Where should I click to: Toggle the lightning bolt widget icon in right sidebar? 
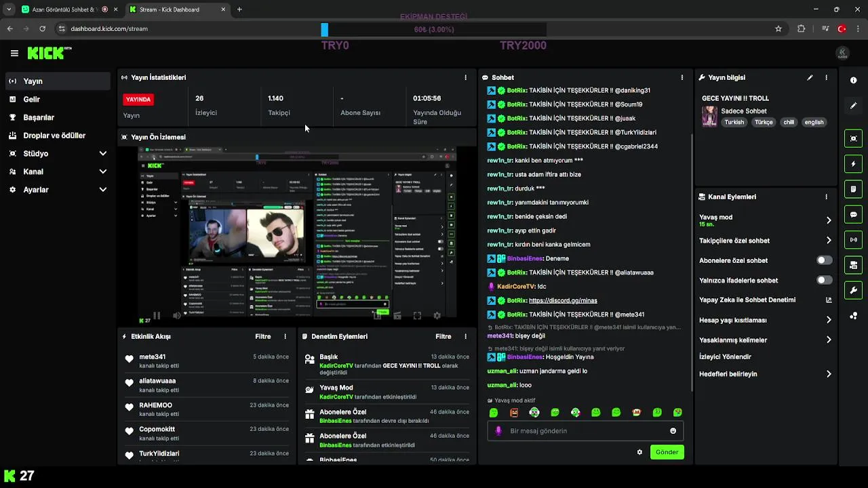tap(853, 164)
